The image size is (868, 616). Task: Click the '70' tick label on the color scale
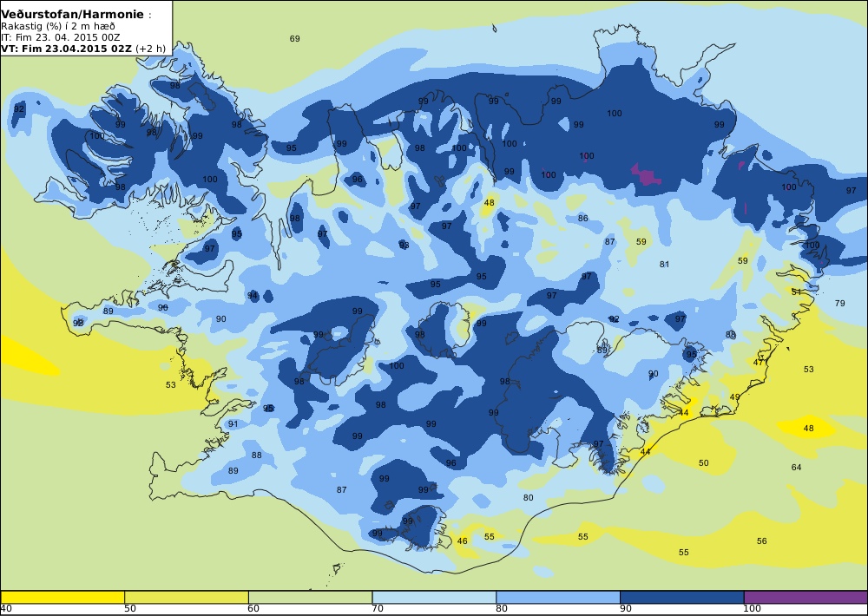(x=378, y=609)
